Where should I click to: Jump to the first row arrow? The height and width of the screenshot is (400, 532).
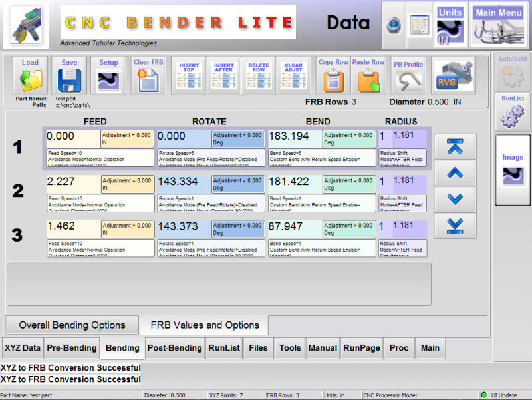(455, 148)
